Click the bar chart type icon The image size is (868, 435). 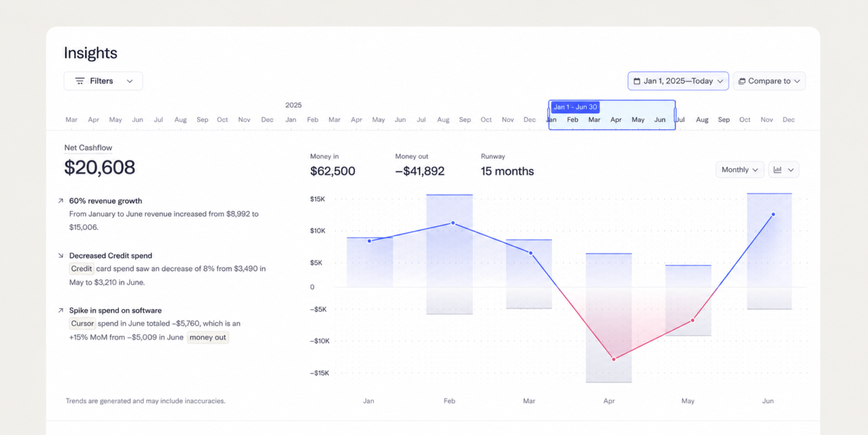(x=777, y=170)
